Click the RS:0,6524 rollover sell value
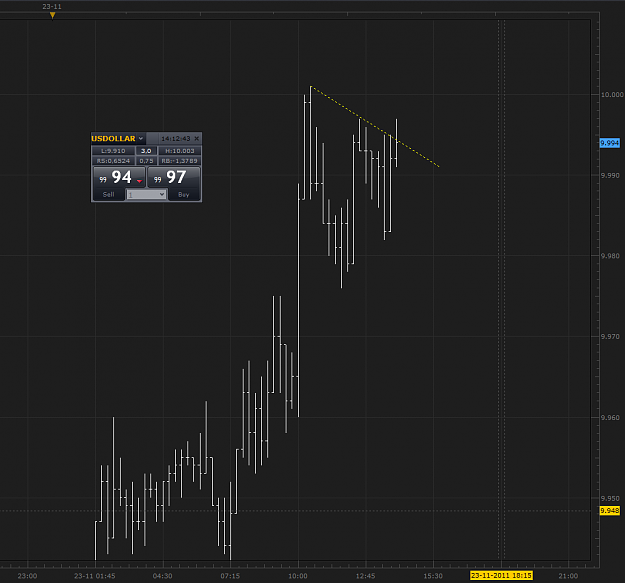The image size is (625, 583). [x=113, y=161]
